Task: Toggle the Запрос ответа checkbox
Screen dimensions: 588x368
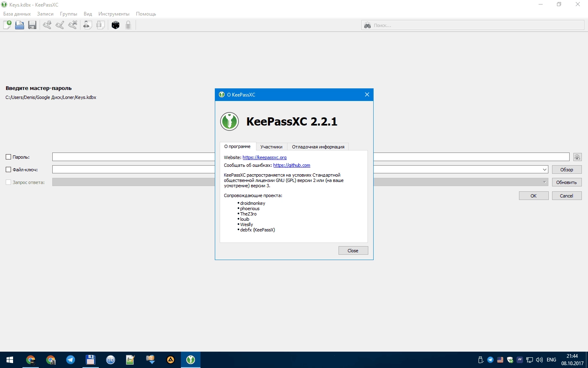Action: (8, 182)
